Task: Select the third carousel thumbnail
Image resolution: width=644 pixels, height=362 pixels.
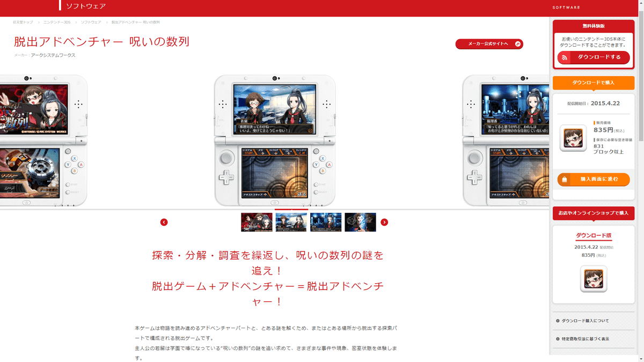Action: coord(326,222)
